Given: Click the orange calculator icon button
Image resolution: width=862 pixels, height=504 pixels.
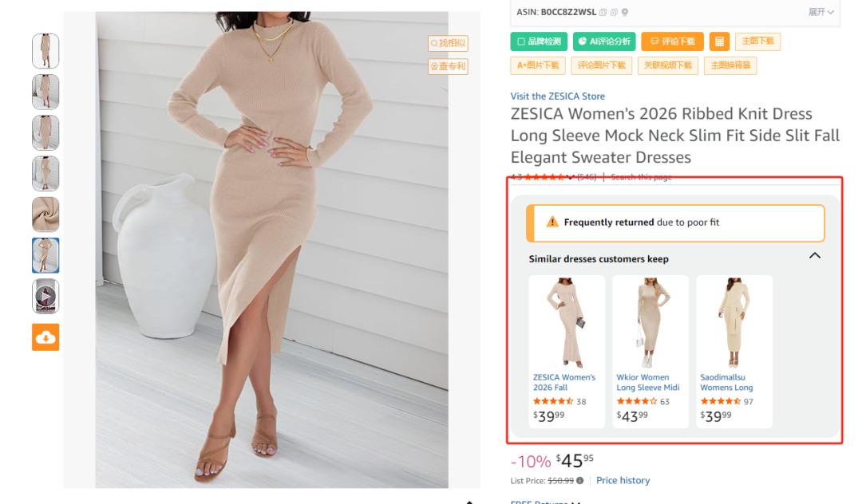Looking at the screenshot, I should tap(719, 41).
